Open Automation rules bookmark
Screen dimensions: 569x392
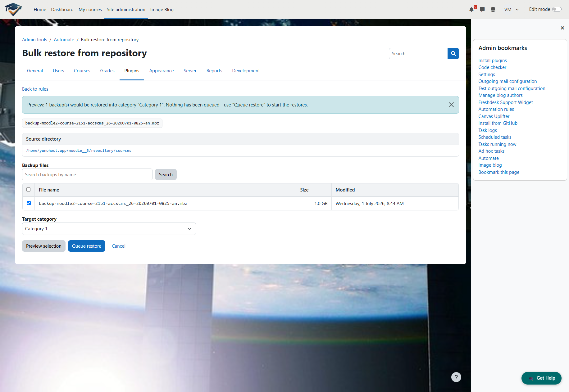496,109
